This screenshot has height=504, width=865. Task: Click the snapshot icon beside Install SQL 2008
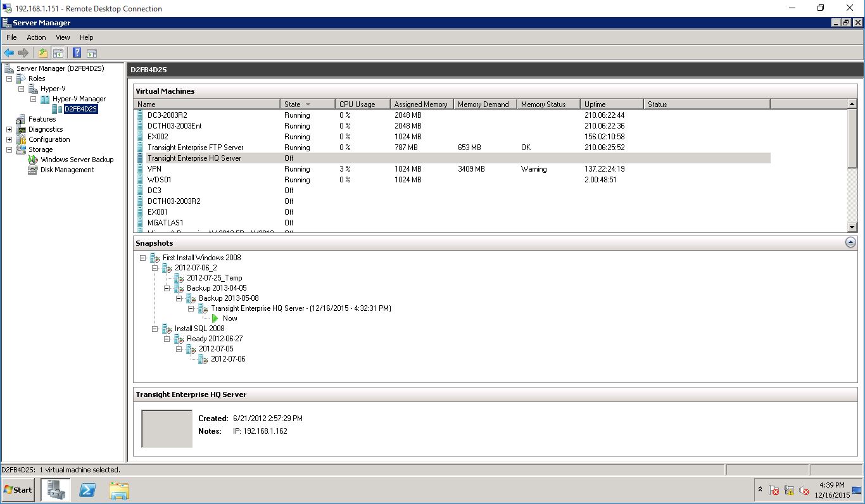[x=167, y=329]
